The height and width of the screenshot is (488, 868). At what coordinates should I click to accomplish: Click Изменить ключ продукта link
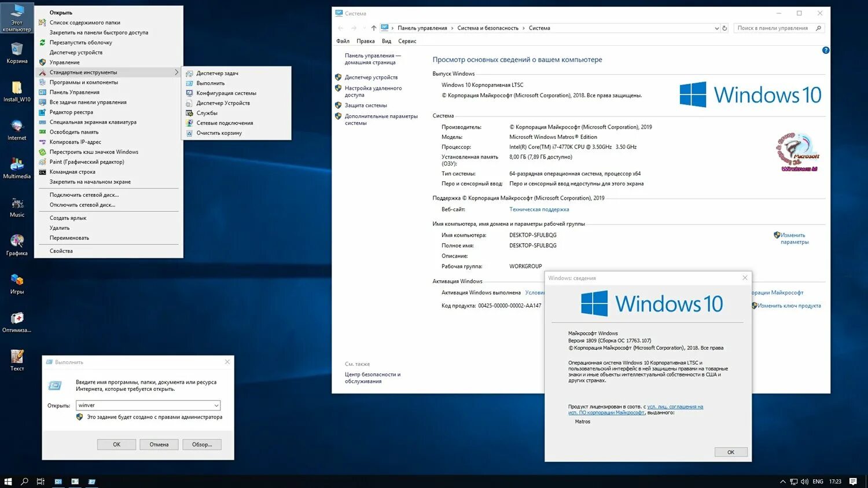coord(789,306)
